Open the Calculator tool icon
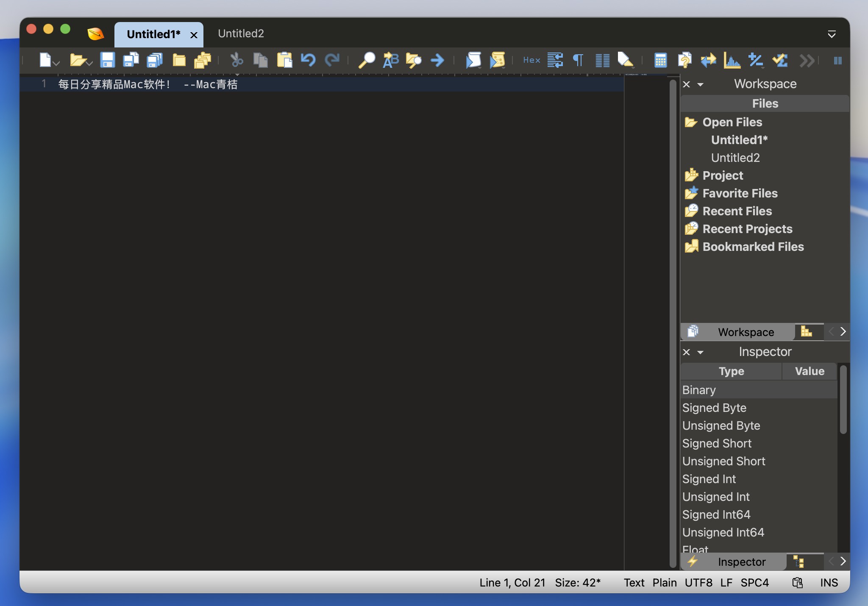Image resolution: width=868 pixels, height=606 pixels. coord(660,60)
